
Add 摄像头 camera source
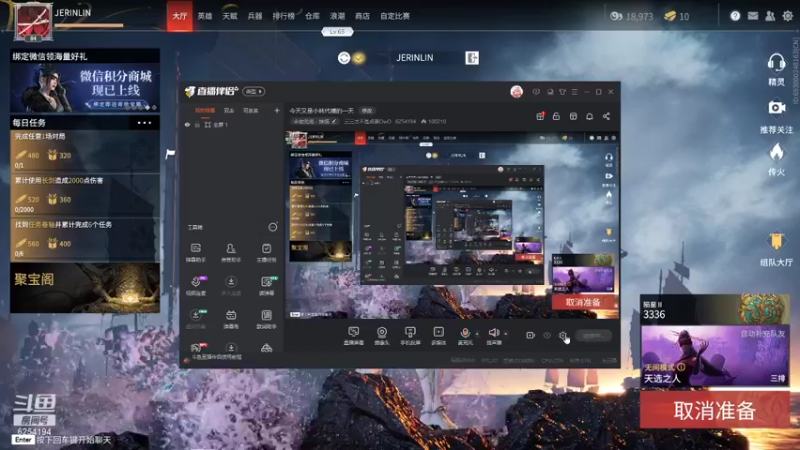(x=382, y=336)
